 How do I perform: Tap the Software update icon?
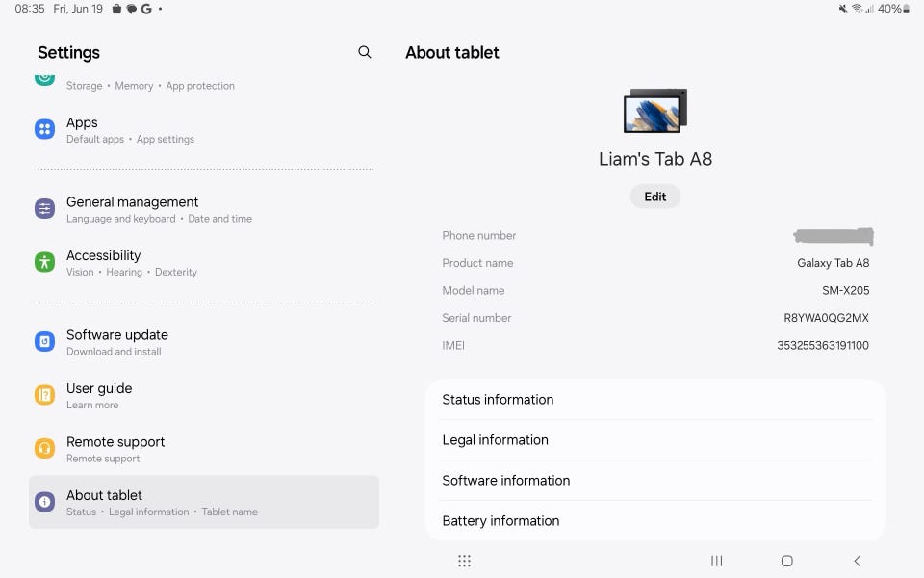[x=45, y=341]
